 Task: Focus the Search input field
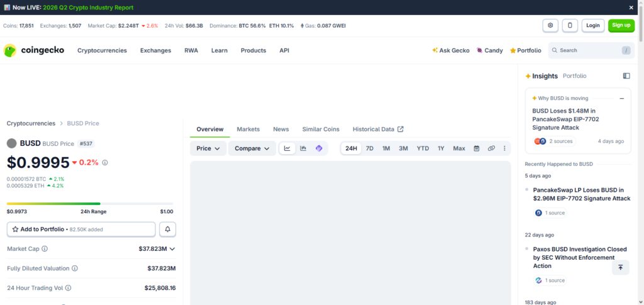pos(591,50)
